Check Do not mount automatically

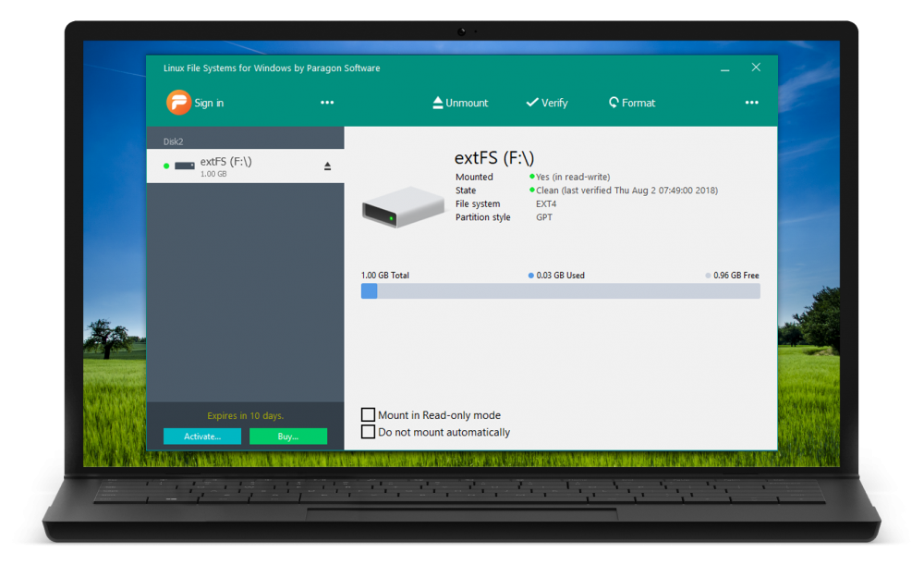coord(369,432)
